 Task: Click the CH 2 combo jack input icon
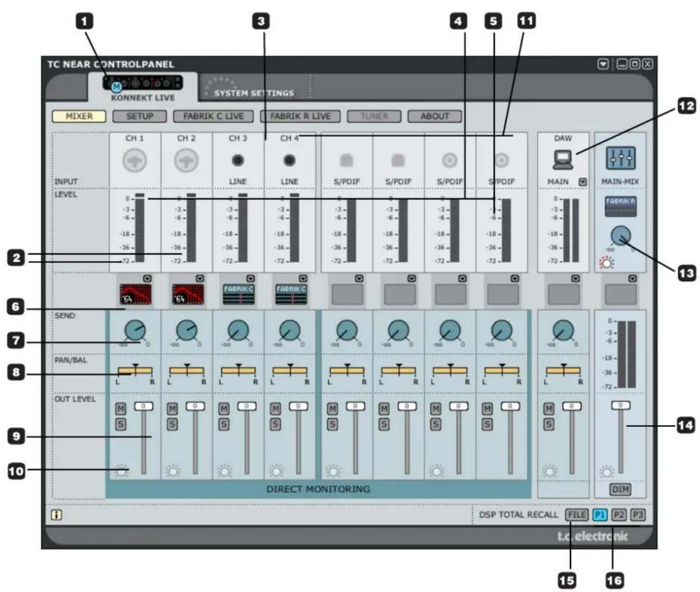pyautogui.click(x=186, y=161)
